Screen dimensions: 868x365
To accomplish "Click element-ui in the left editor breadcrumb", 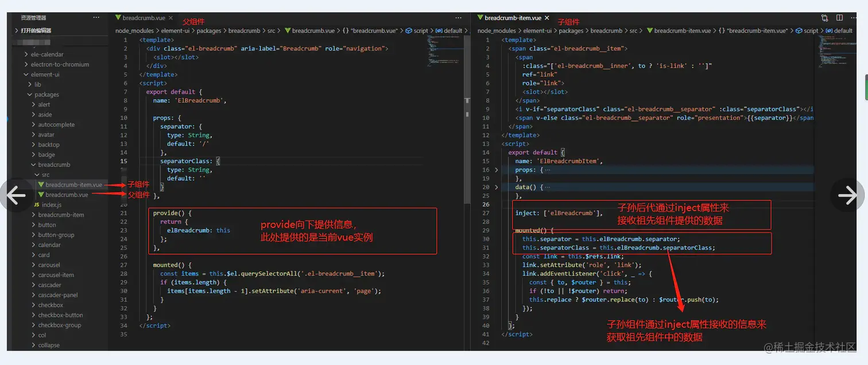I will click(x=176, y=31).
